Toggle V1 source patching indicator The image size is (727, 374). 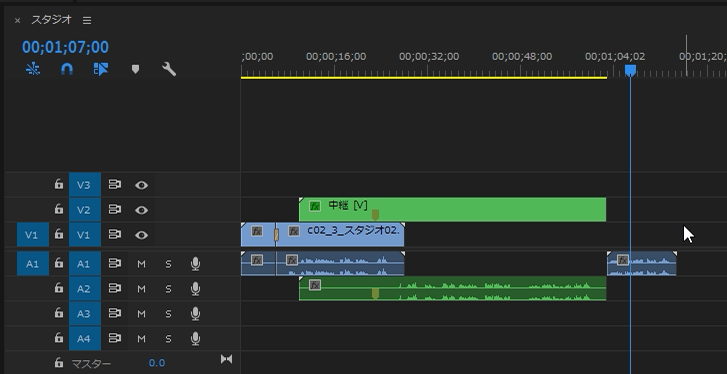tap(32, 235)
